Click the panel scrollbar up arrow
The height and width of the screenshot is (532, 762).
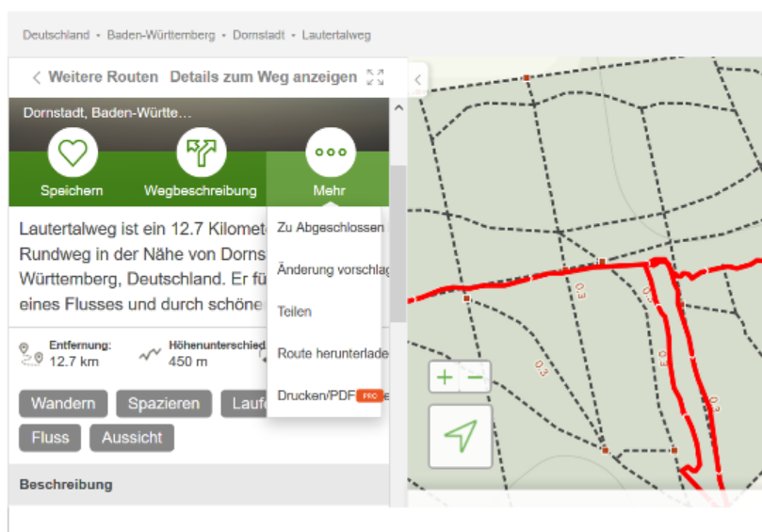tap(397, 108)
